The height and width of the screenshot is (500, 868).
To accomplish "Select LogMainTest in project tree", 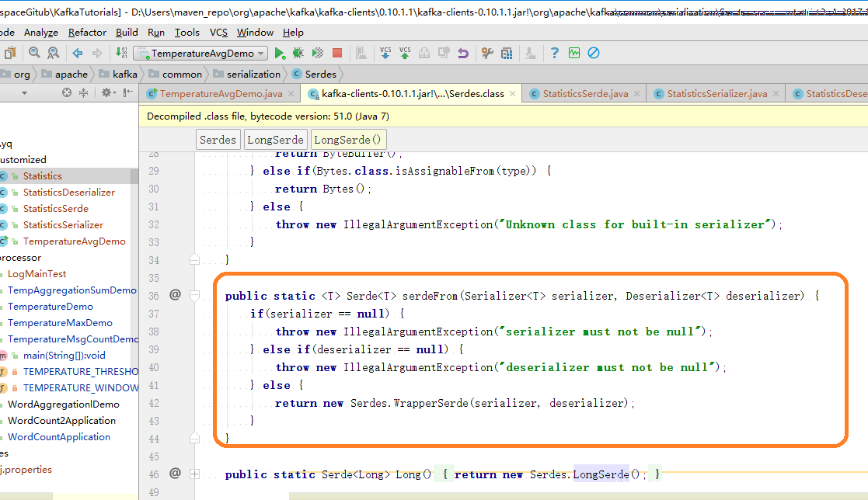I will pos(37,274).
